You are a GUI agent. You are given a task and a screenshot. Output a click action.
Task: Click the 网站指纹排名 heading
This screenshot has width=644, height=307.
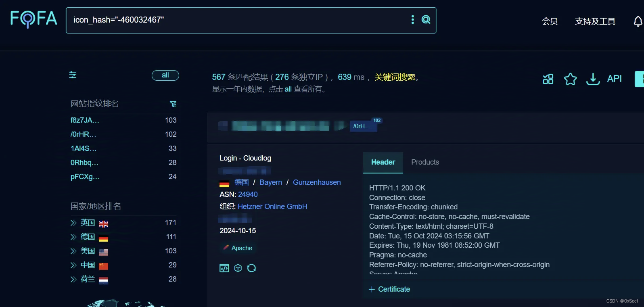pos(95,104)
